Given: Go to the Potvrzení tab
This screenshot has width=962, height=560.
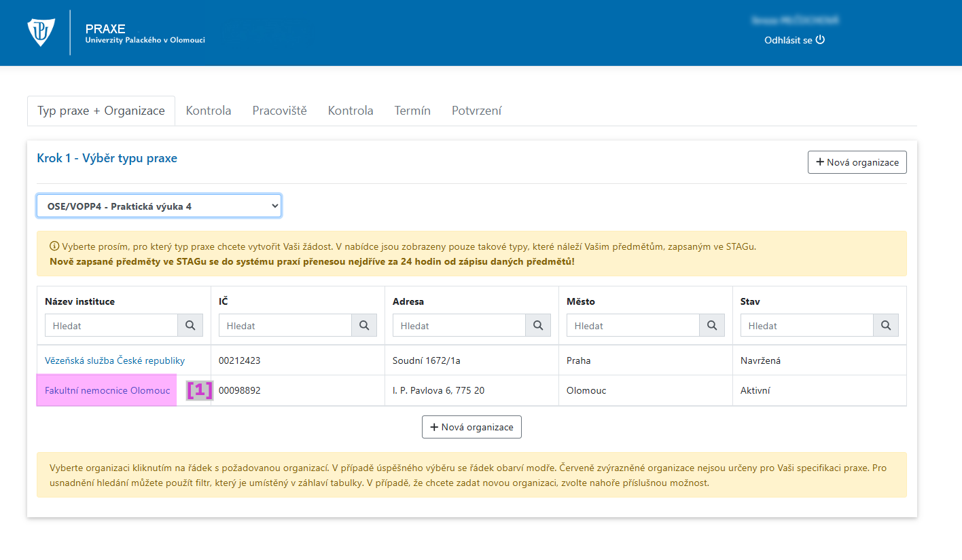Looking at the screenshot, I should point(476,111).
